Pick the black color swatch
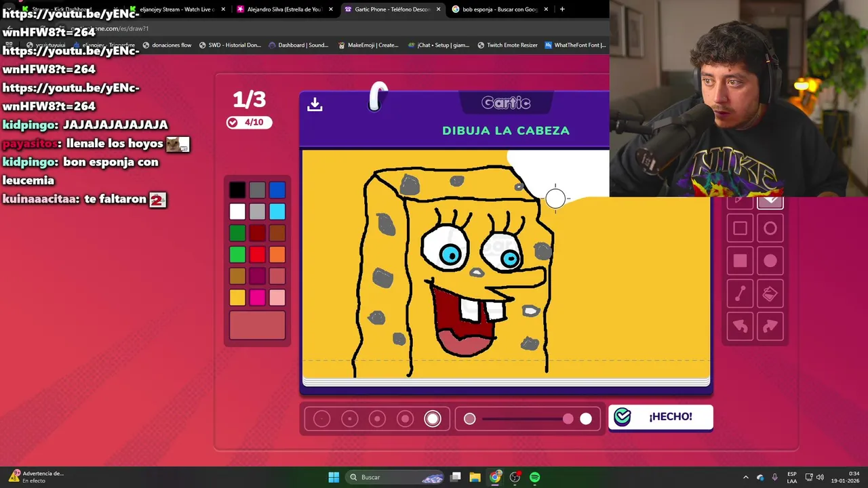This screenshot has width=868, height=488. point(237,190)
